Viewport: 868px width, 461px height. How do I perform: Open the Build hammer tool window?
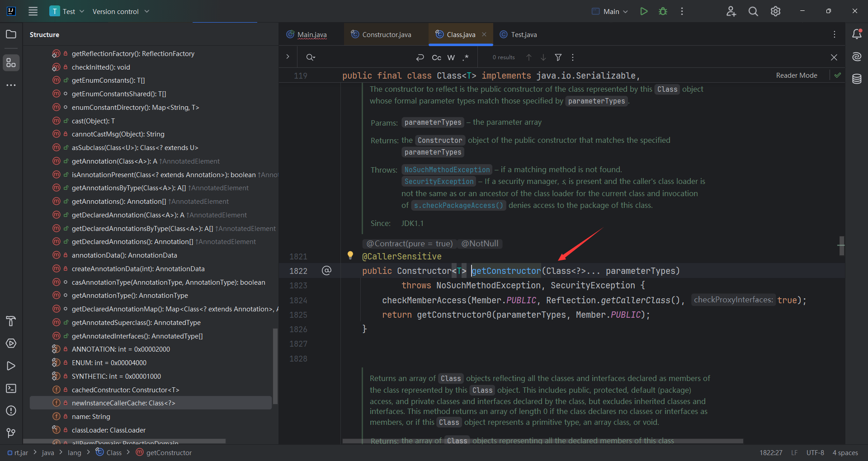click(x=11, y=321)
